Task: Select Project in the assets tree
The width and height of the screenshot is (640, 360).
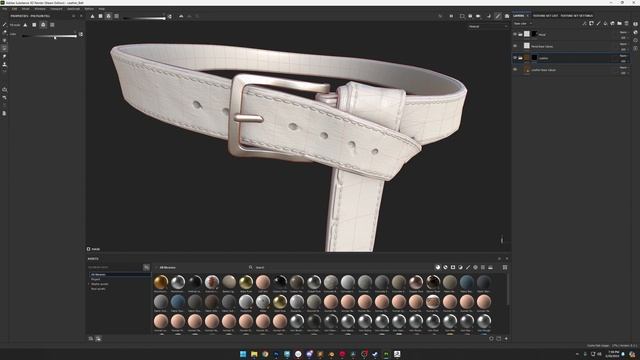Action: click(96, 280)
